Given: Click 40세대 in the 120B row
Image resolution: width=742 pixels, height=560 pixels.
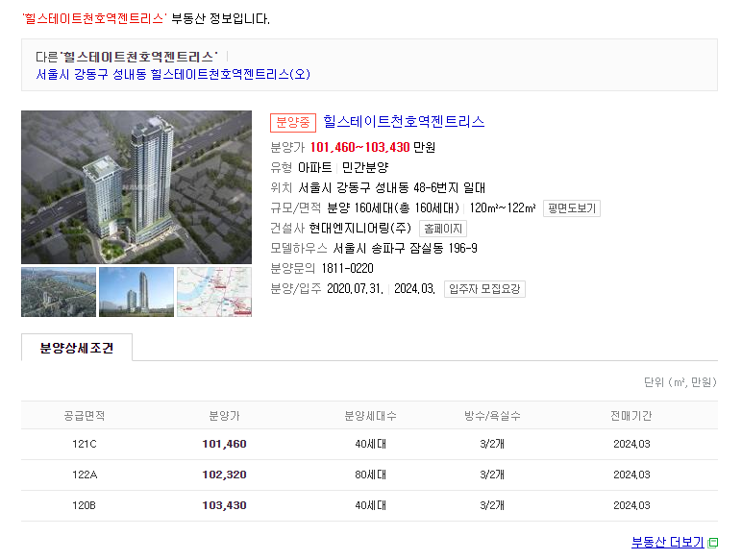Looking at the screenshot, I should click(371, 505).
